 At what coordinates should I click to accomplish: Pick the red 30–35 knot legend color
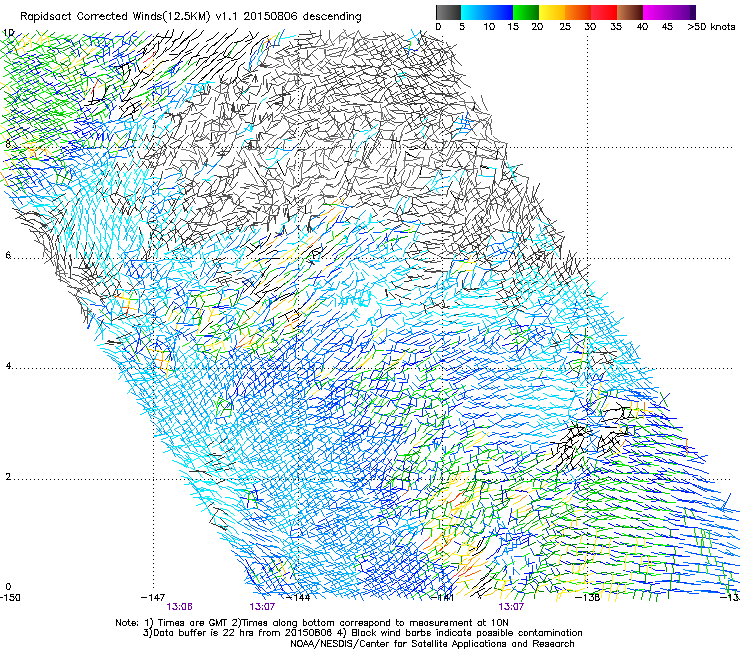604,12
